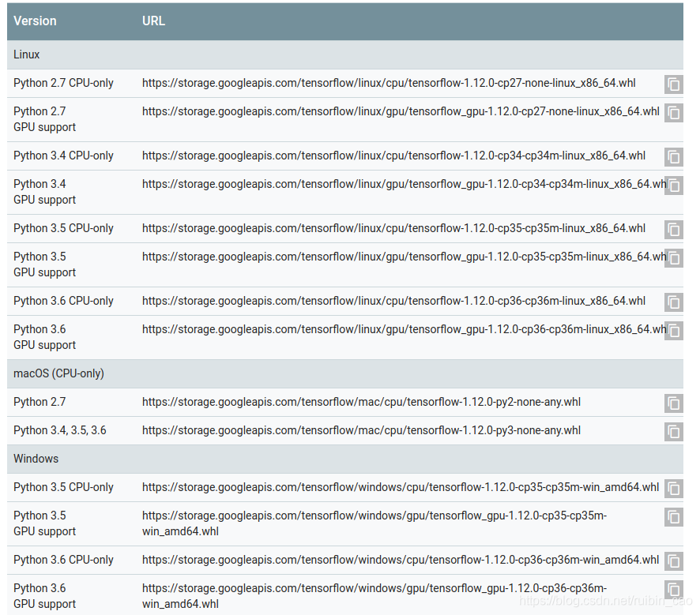Copy the Linux Python 3.5 CPU-only URL

(674, 230)
